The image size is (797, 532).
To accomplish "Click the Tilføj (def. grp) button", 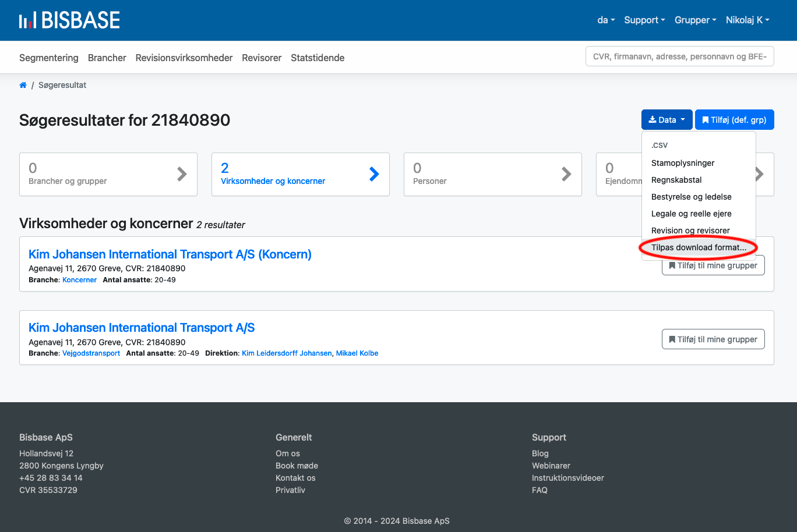I will pos(734,120).
